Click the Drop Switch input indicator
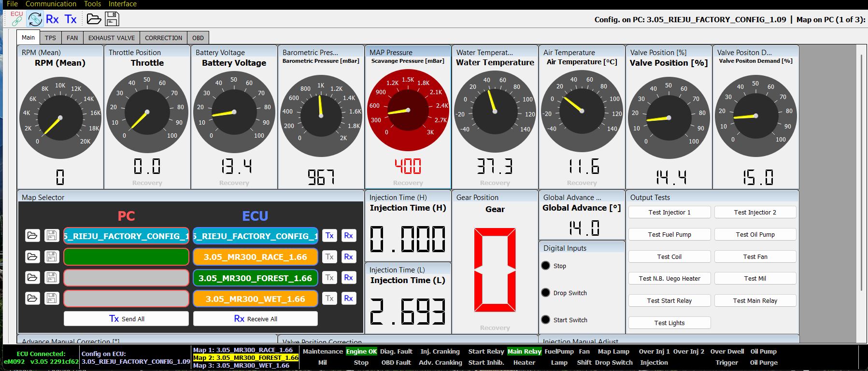This screenshot has height=371, width=868. (546, 293)
